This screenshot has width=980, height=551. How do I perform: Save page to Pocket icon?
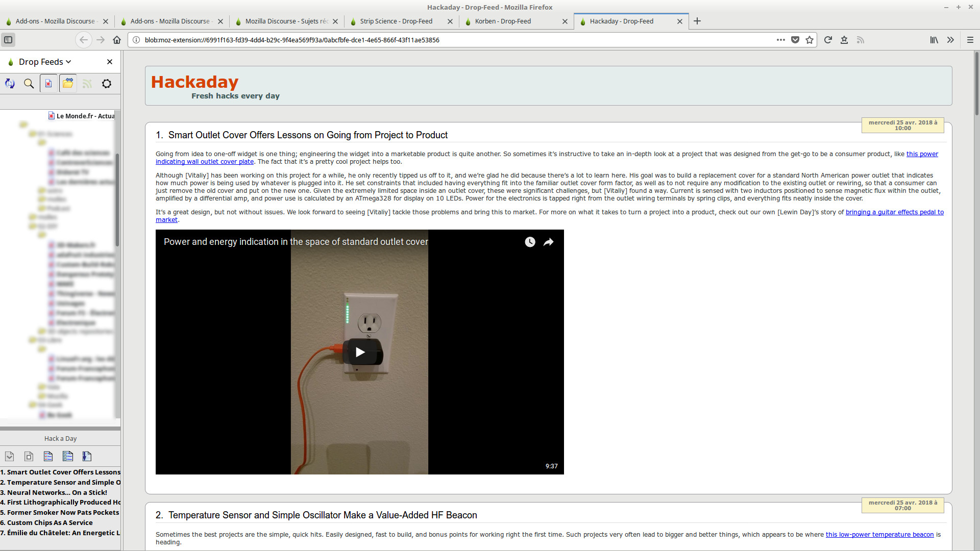pyautogui.click(x=795, y=40)
